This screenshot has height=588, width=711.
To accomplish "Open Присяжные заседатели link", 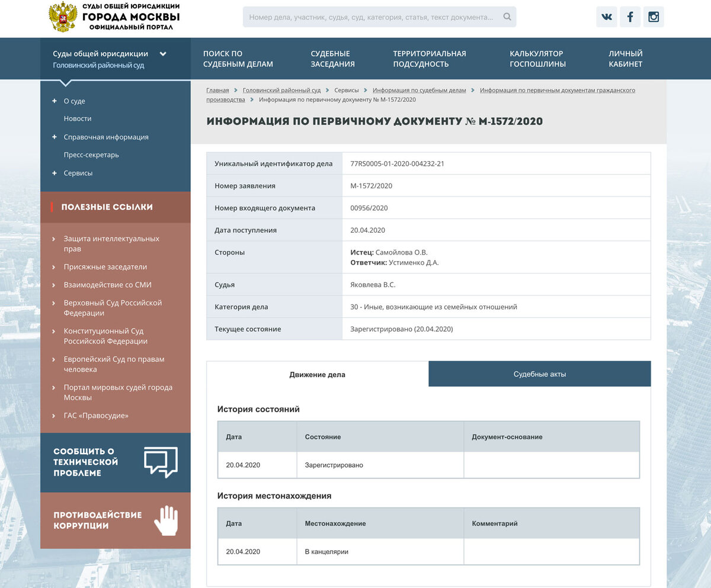I will point(105,267).
